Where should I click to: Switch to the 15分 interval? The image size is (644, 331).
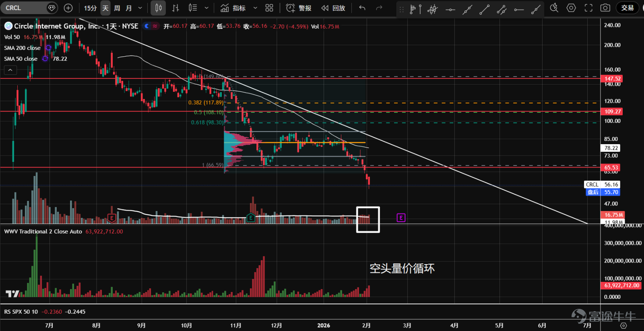coord(90,8)
